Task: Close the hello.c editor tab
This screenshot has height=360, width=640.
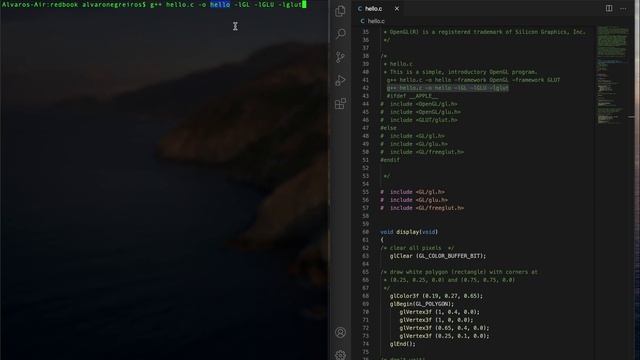Action: click(x=397, y=8)
